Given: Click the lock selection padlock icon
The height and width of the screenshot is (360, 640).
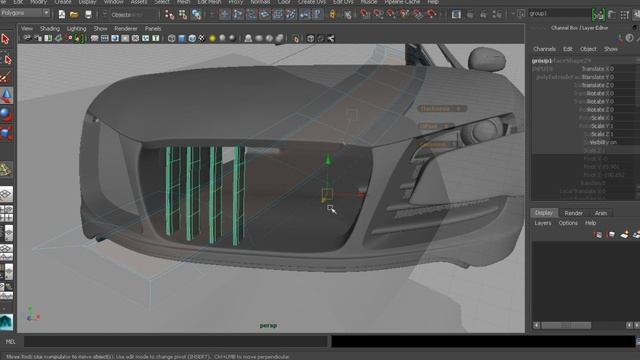Looking at the screenshot, I should tap(333, 15).
